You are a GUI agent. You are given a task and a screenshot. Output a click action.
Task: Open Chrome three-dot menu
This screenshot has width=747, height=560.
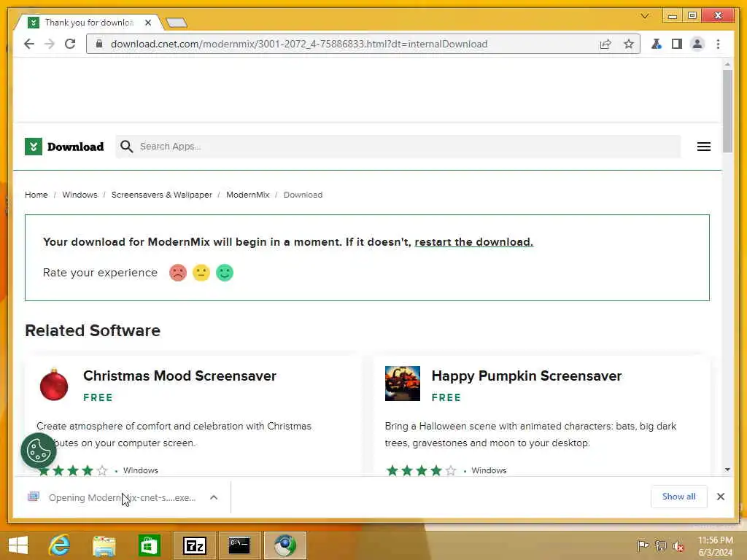pyautogui.click(x=718, y=44)
